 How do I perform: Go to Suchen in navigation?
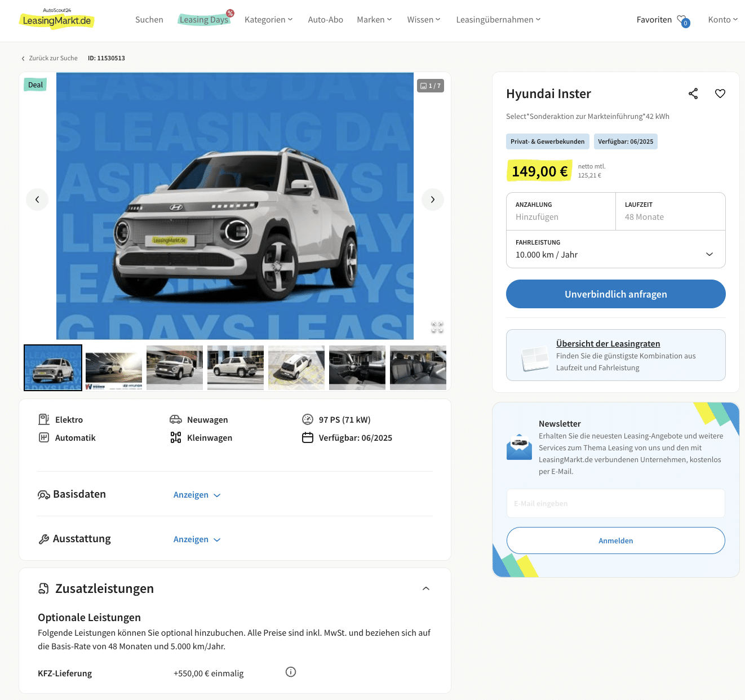[149, 20]
